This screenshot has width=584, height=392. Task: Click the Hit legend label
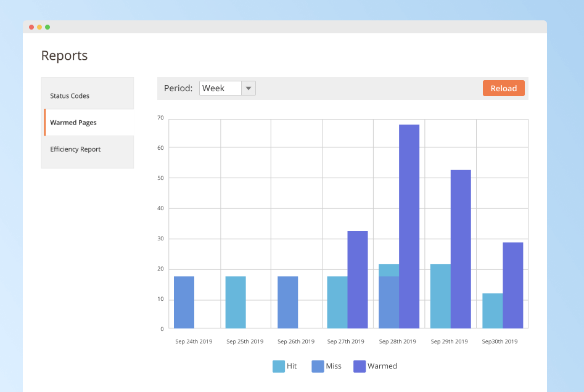click(x=292, y=366)
